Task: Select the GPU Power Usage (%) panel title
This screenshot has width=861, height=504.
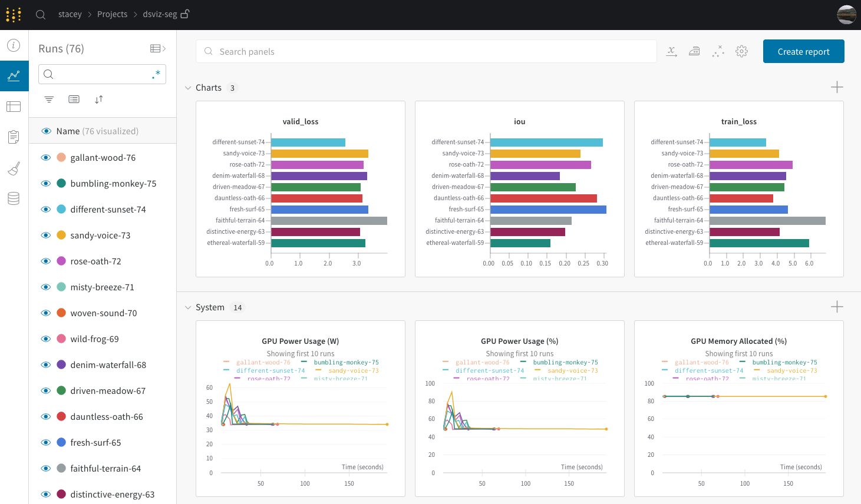Action: click(x=520, y=341)
